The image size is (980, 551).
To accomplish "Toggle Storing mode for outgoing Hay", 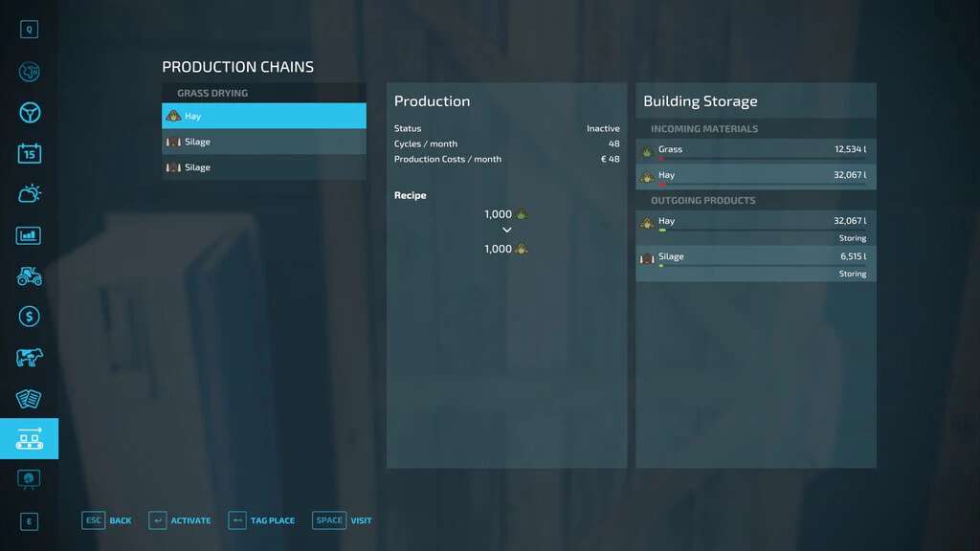I will (852, 238).
